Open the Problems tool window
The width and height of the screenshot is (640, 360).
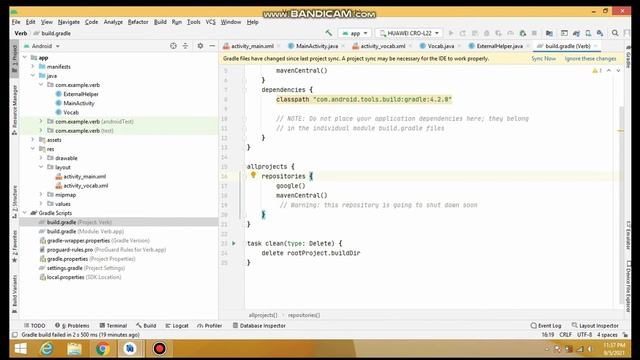[x=72, y=325]
